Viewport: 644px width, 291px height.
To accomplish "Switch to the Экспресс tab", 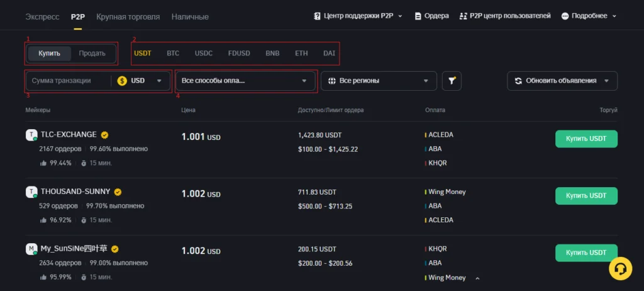I will (42, 17).
